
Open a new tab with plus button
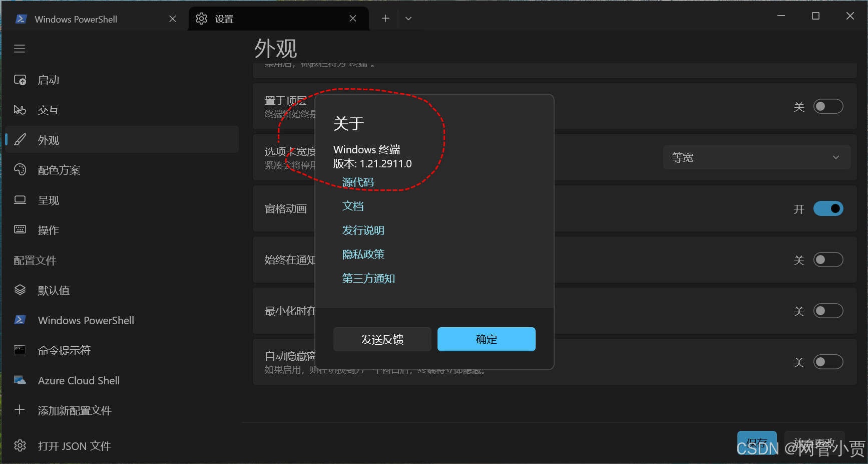[x=385, y=19]
